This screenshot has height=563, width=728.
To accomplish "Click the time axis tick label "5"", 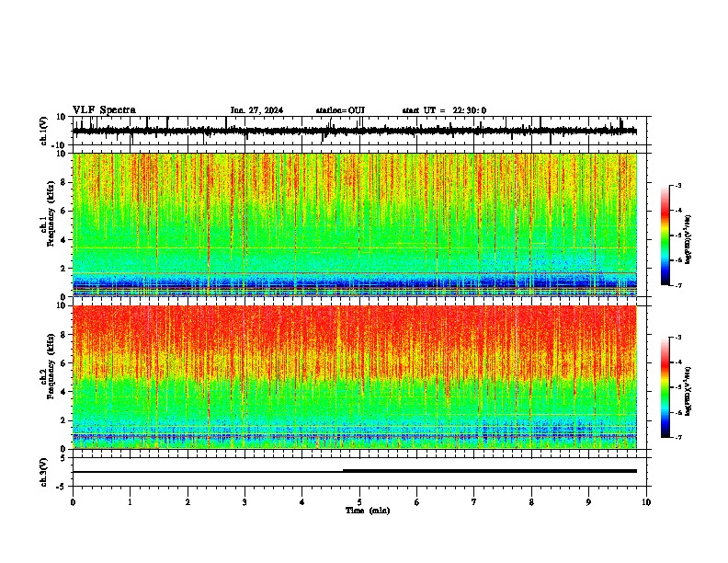I will click(359, 502).
